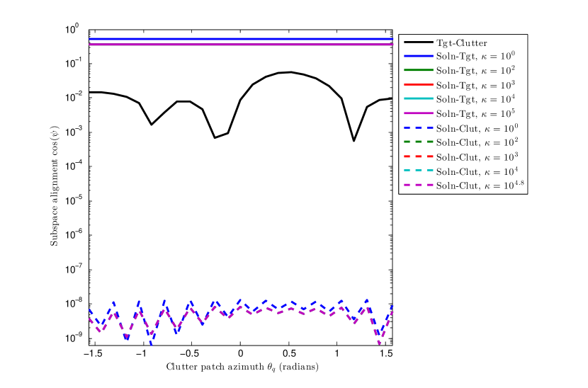Select the solid blue horizontal line in plot

(x=241, y=39)
